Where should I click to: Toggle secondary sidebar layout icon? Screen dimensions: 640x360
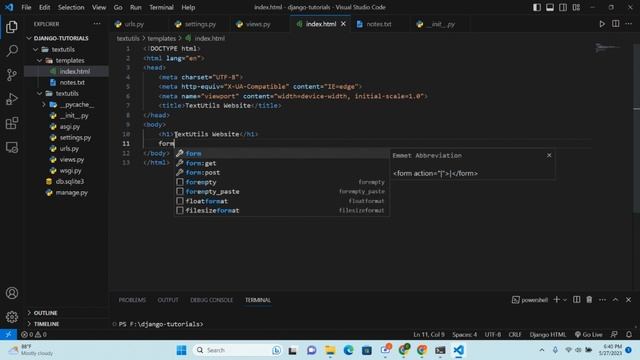[x=563, y=7]
